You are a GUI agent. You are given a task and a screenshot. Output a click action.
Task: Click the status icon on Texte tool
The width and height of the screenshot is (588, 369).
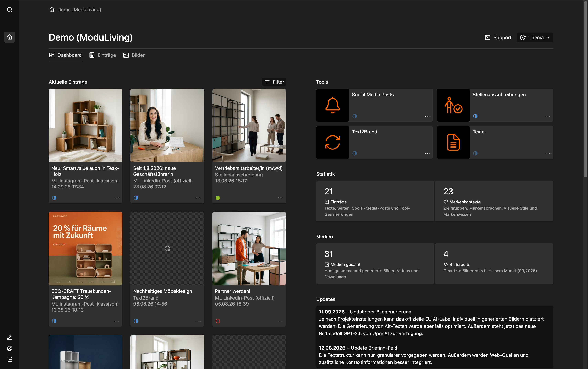coord(475,153)
